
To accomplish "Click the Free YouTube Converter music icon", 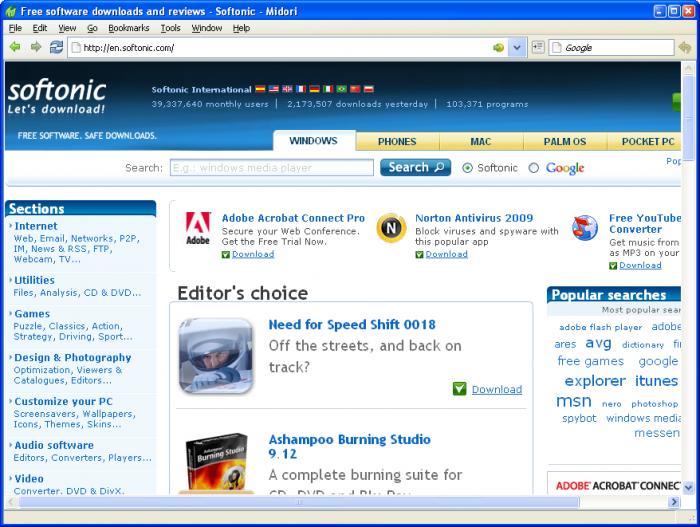I will point(585,228).
